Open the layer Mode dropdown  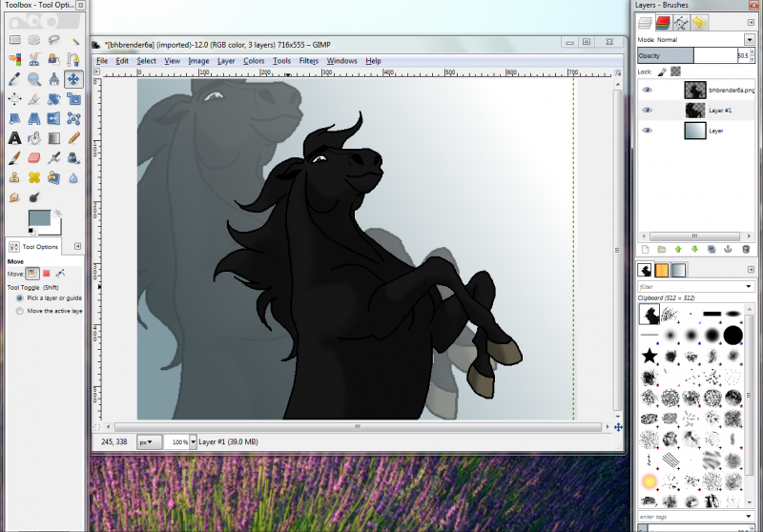coord(749,39)
